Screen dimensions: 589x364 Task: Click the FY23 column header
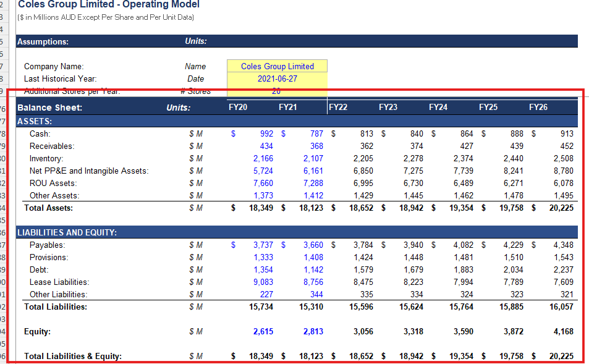[388, 108]
